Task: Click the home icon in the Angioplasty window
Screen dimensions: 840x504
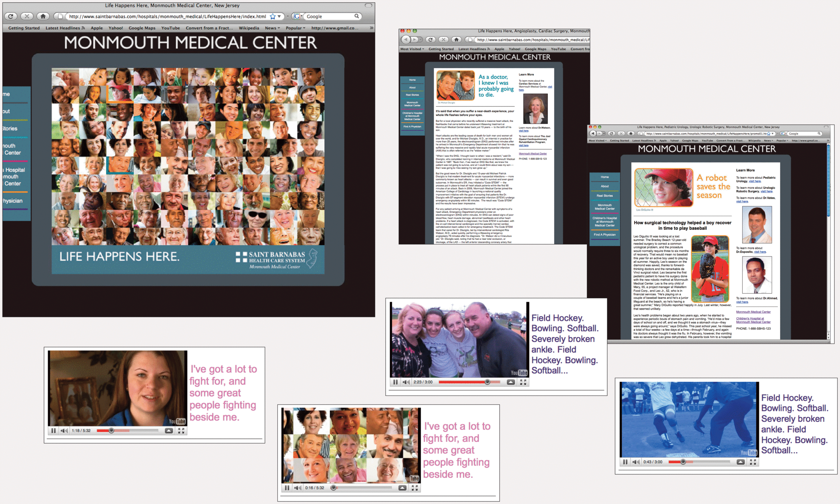Action: pos(456,39)
